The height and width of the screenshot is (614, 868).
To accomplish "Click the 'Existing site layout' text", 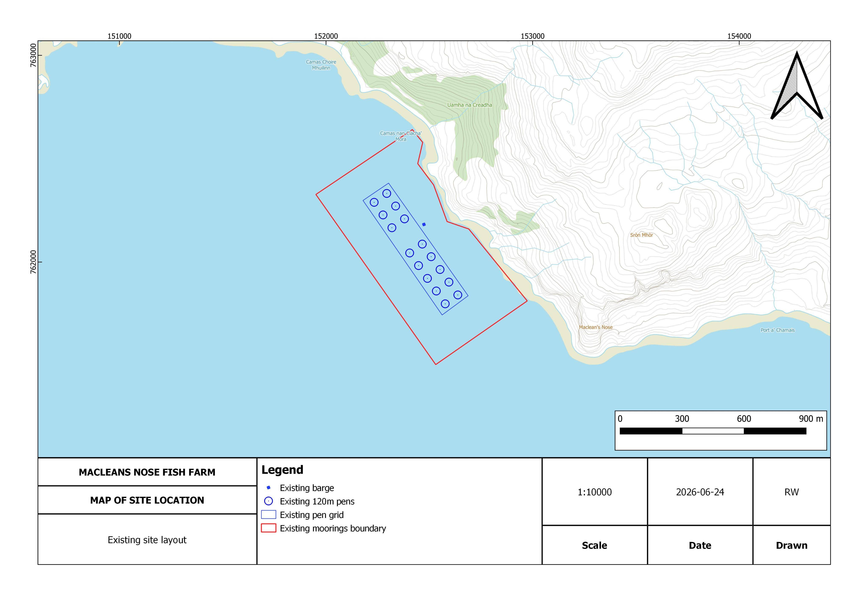I will click(x=147, y=540).
